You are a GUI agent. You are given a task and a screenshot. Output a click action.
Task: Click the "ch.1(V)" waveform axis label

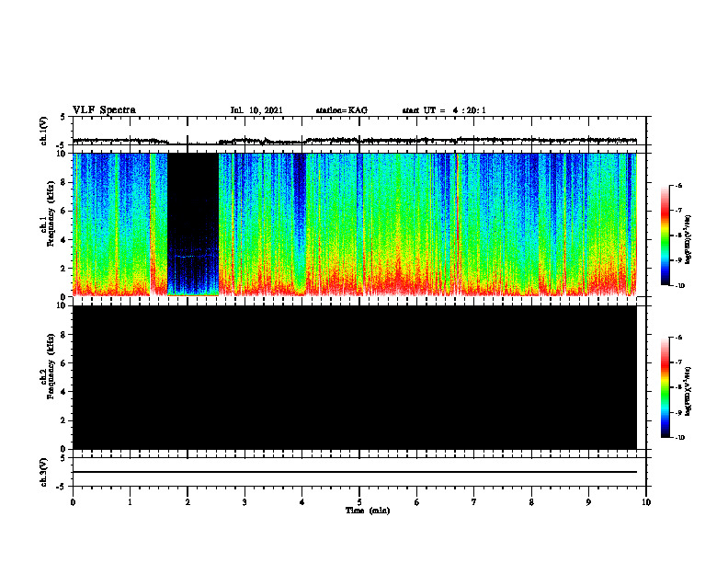tap(43, 131)
